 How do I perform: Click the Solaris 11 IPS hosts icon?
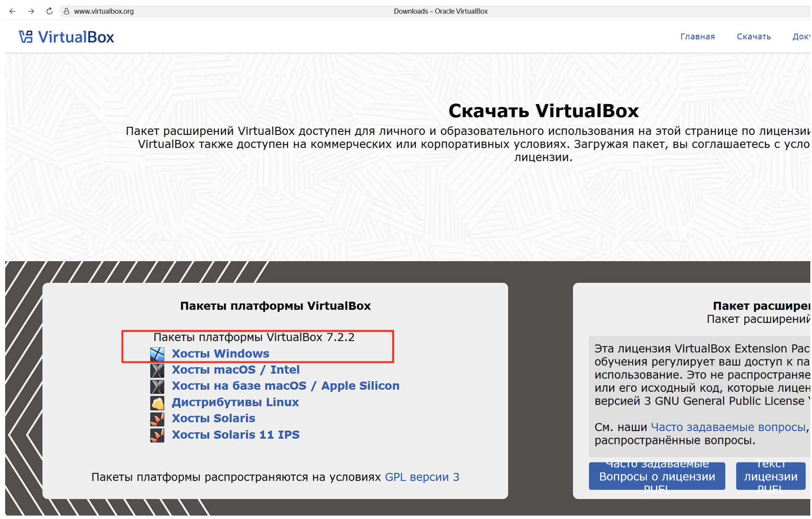[x=157, y=435]
